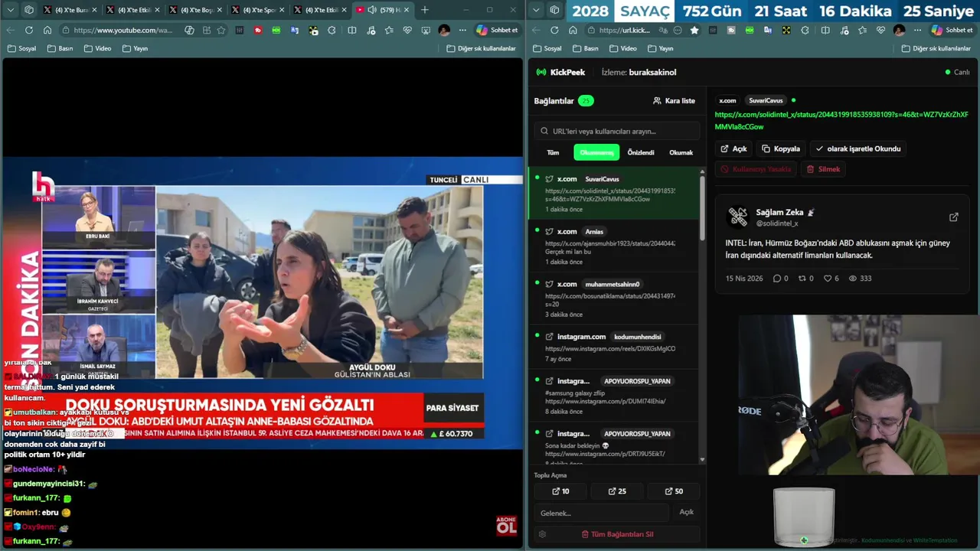Delete all links with Tüm Bağlantıları Sil
Screen dimensions: 980x551
point(617,534)
